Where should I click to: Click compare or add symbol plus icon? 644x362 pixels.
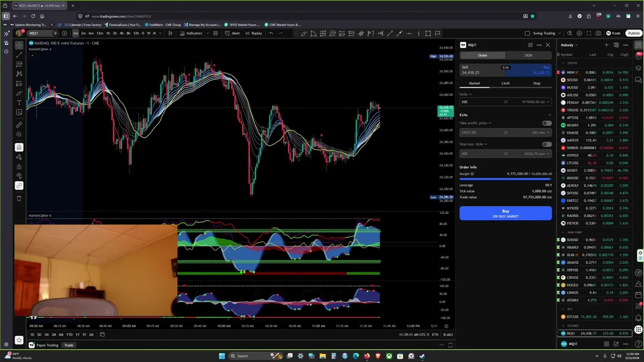coord(64,33)
